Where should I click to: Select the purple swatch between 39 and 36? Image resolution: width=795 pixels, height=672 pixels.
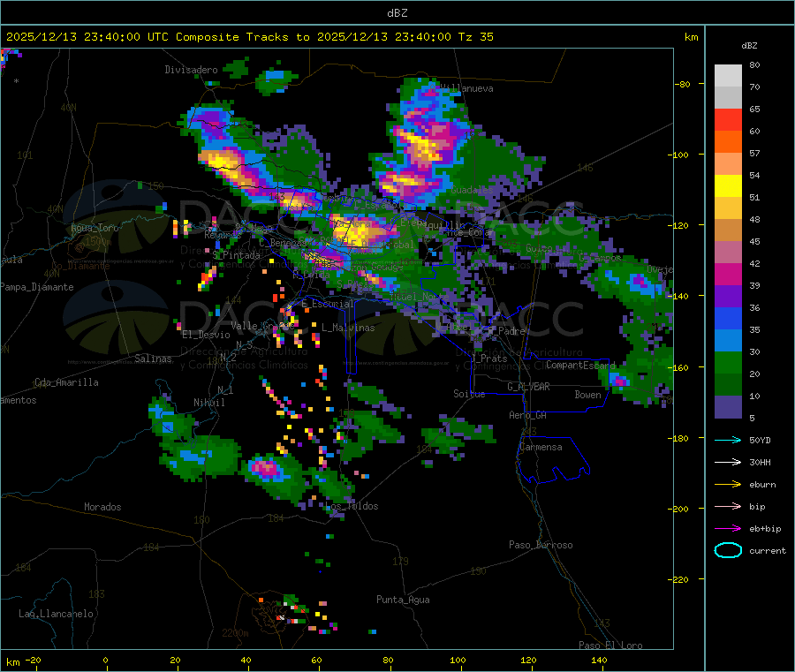click(x=728, y=297)
